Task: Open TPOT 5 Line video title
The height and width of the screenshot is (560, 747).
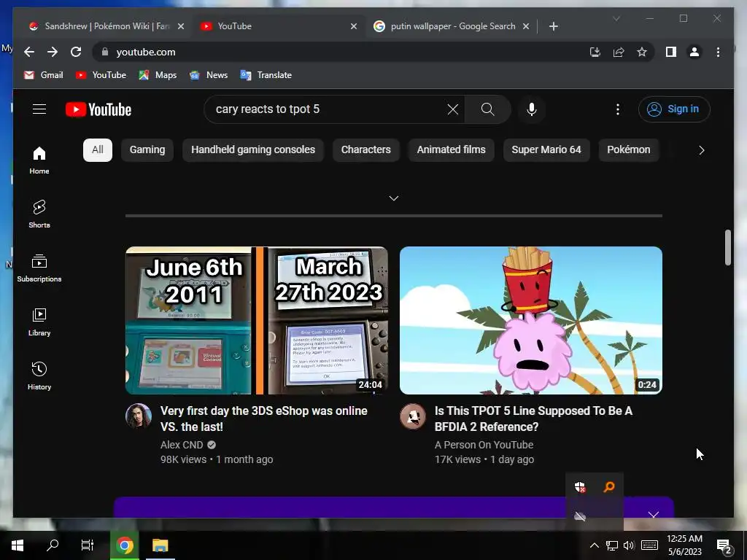Action: 533,419
